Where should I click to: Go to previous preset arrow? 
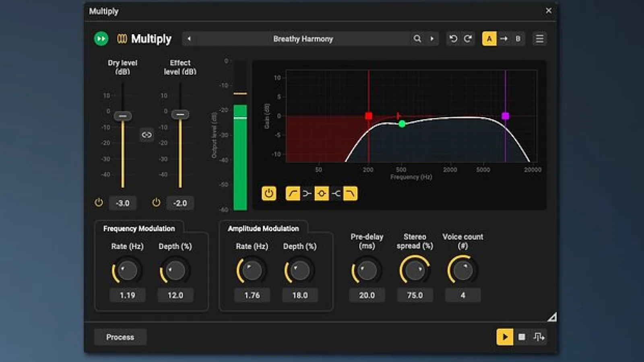click(189, 39)
